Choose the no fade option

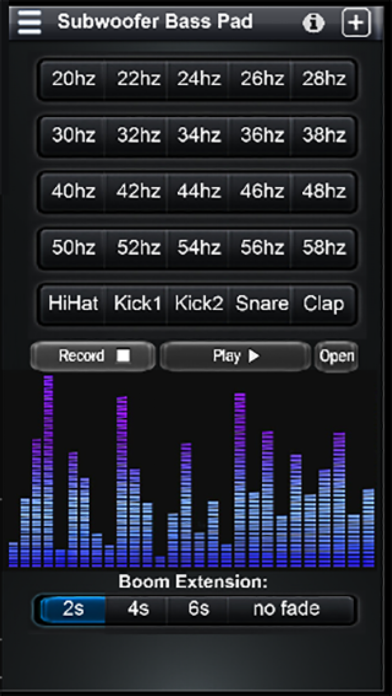pos(292,609)
